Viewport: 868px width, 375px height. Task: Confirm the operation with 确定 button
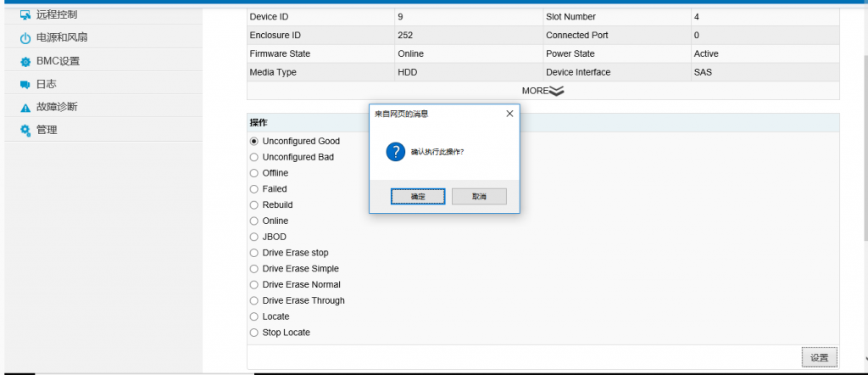[418, 196]
